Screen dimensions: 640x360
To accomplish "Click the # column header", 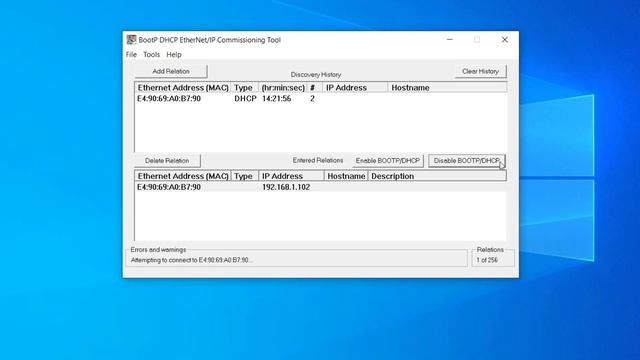I will pos(315,88).
